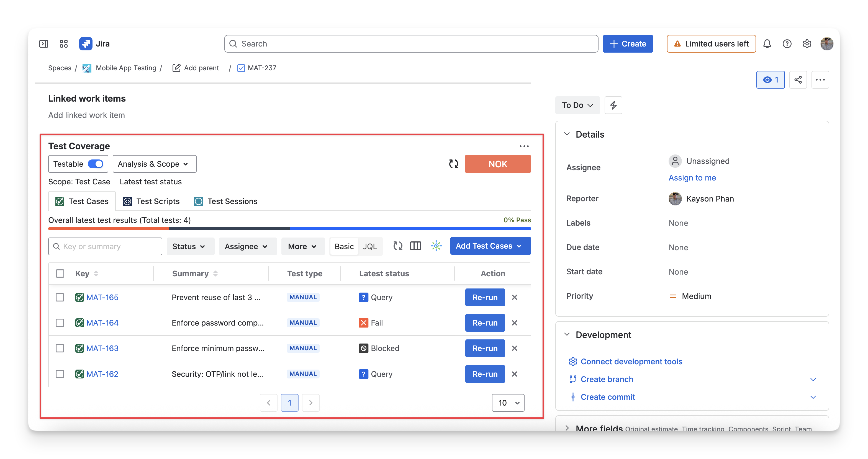The height and width of the screenshot is (459, 868).
Task: Click the overall test results progress bar
Action: [x=289, y=229]
